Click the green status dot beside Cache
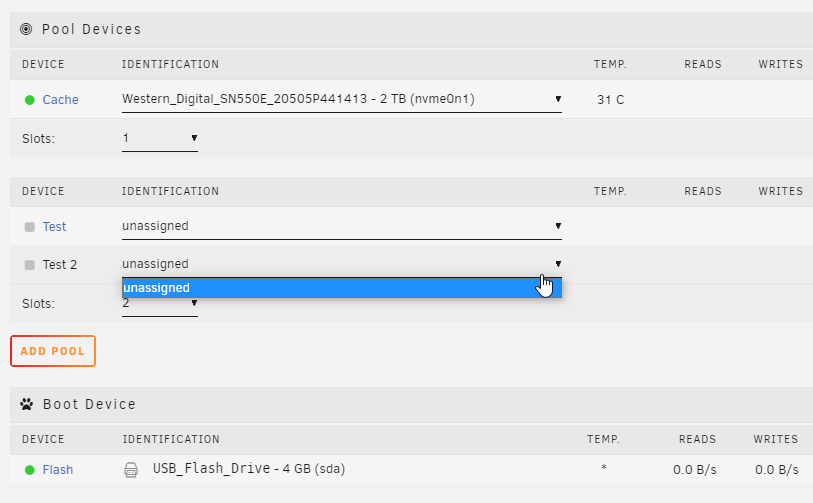 (30, 100)
